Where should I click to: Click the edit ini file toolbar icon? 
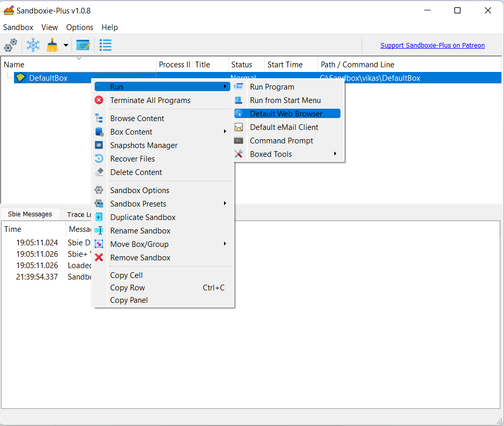pos(83,45)
